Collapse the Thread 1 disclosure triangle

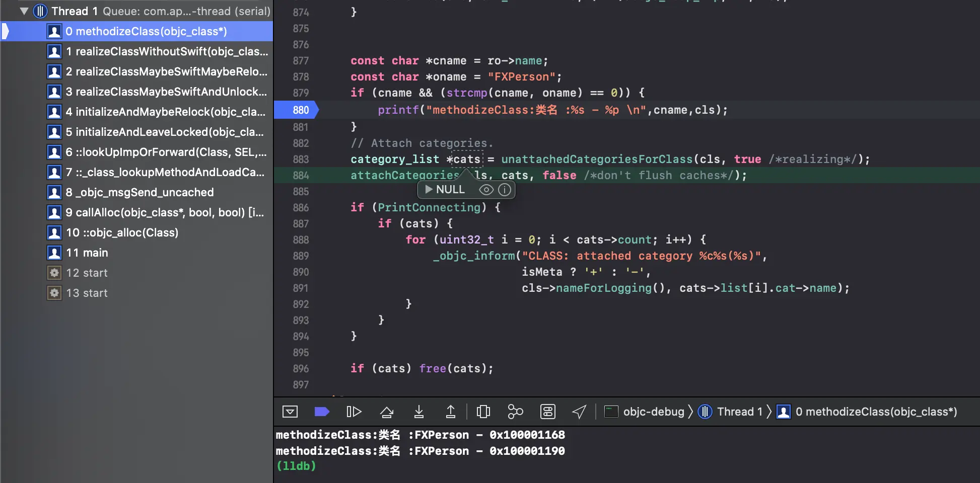pyautogui.click(x=24, y=11)
